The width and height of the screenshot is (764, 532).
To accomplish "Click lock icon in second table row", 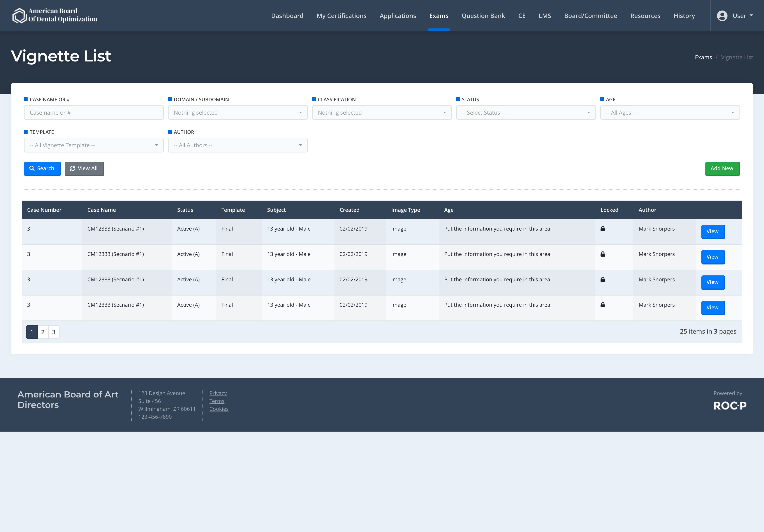I will (x=603, y=254).
